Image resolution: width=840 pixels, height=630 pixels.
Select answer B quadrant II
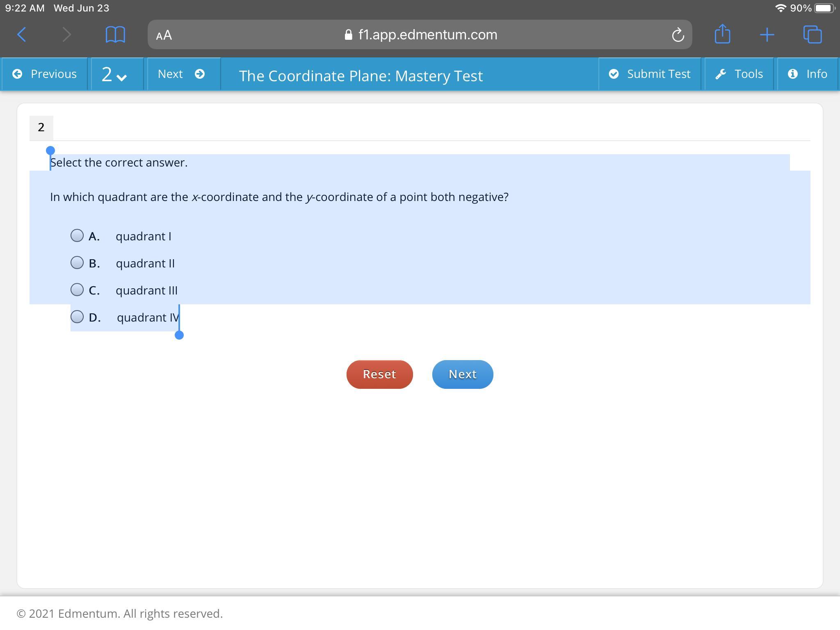click(77, 262)
